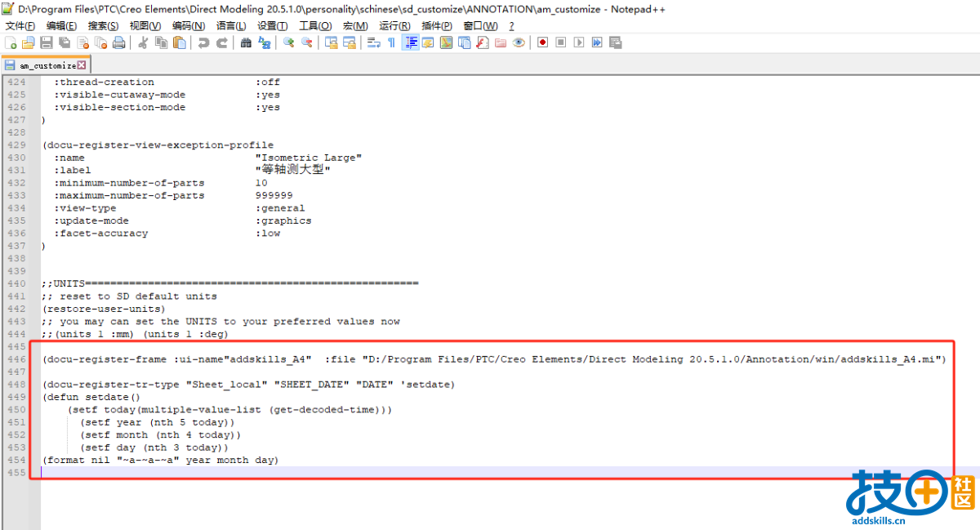Viewport: 980px width, 530px height.
Task: Open the 工具(O) menu
Action: (x=315, y=26)
